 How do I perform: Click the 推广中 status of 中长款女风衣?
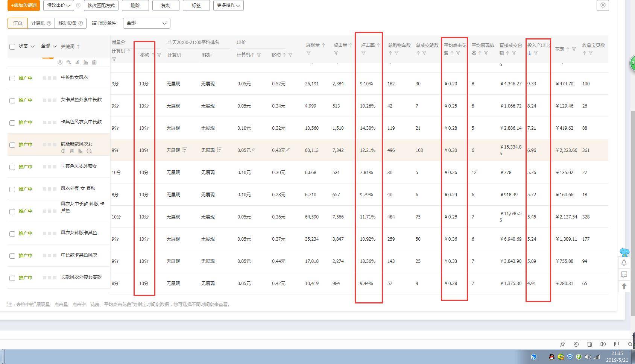(x=26, y=78)
